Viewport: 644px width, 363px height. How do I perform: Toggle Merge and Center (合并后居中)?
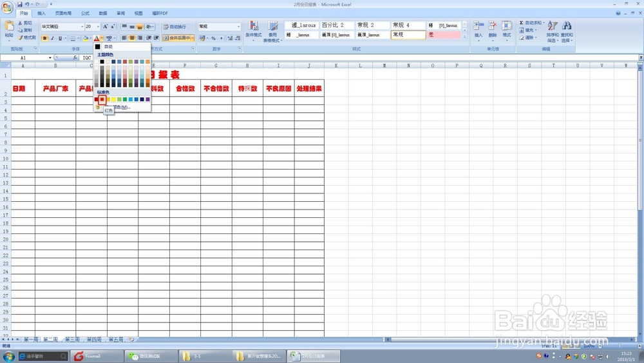(178, 38)
